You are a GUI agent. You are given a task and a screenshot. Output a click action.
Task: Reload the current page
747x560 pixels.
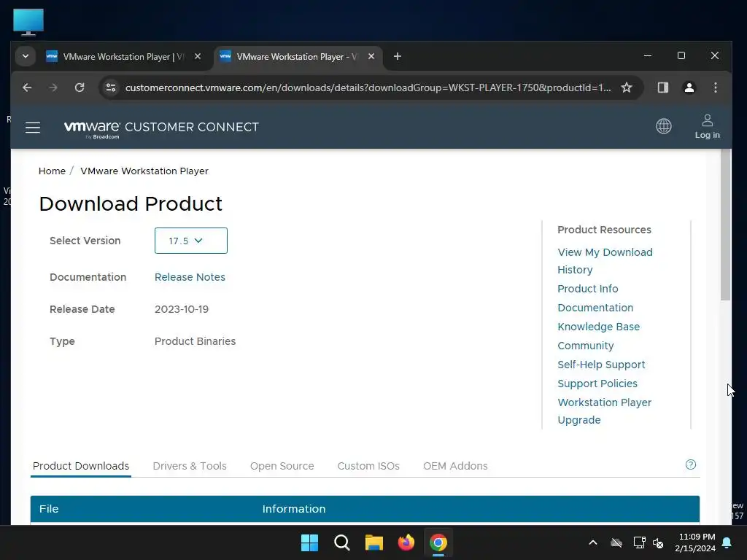point(80,87)
